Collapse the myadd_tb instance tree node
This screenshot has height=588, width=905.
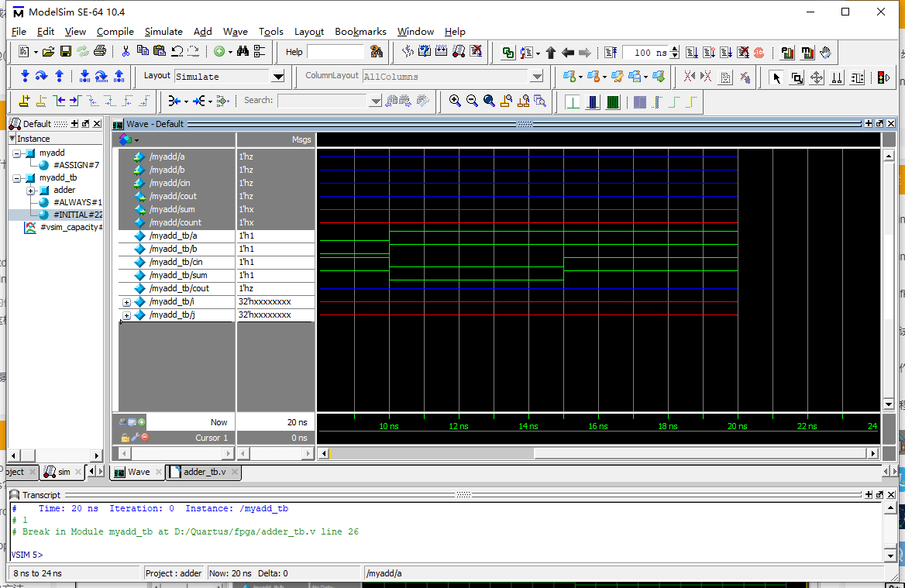click(x=17, y=177)
